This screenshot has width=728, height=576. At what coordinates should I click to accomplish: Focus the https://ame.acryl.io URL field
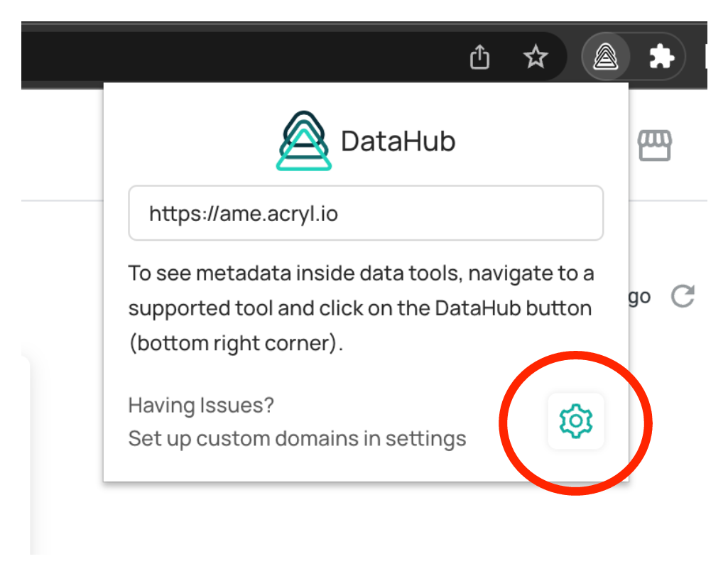[365, 213]
